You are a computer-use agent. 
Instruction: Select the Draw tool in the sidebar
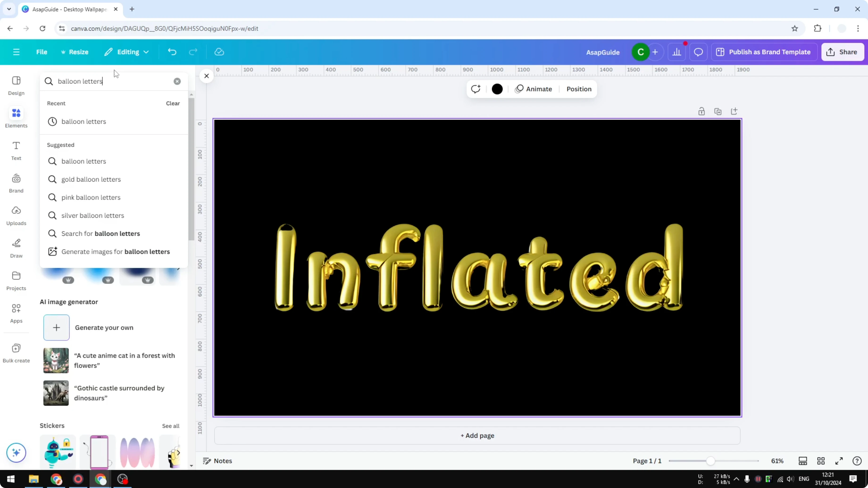click(16, 248)
